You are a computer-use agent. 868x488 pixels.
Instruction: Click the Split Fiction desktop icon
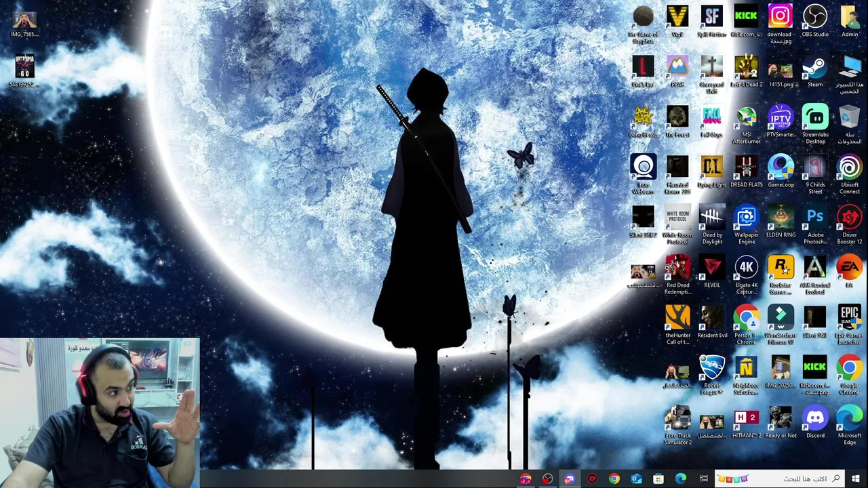point(711,21)
